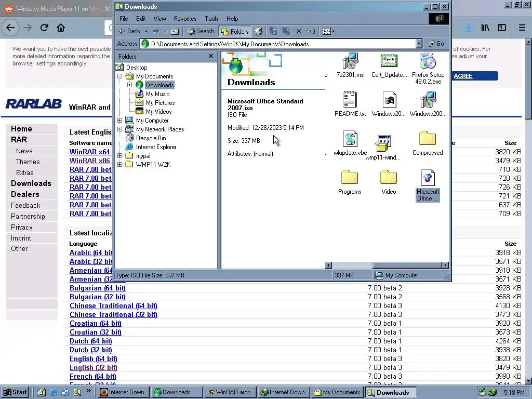Select the Video folder icon
The height and width of the screenshot is (399, 532).
tap(389, 178)
